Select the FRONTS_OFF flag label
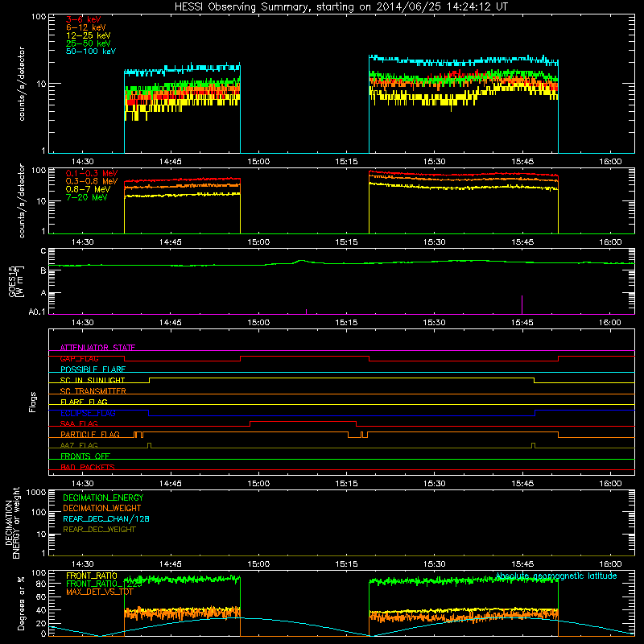This screenshot has width=644, height=644. coord(85,456)
